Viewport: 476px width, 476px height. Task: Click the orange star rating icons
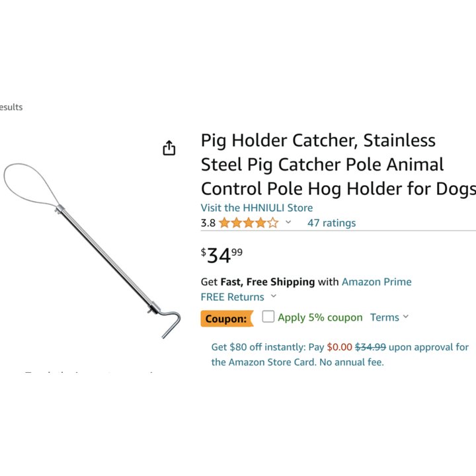click(249, 223)
